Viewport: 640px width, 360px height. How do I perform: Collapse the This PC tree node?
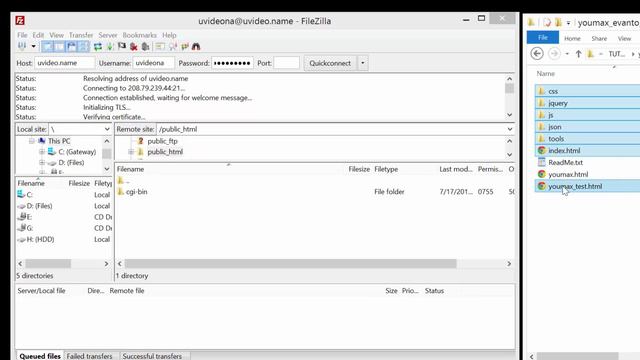[31, 141]
